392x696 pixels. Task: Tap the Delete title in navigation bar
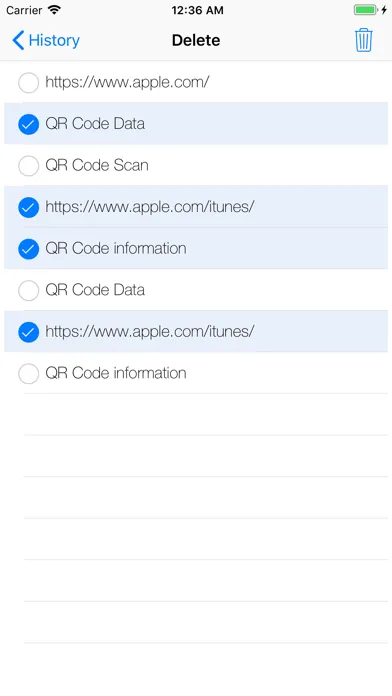click(x=196, y=40)
